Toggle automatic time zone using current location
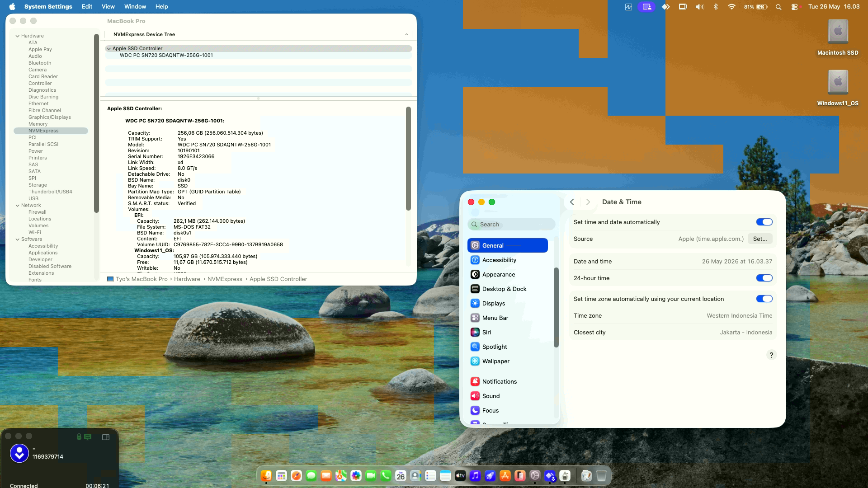 (764, 299)
